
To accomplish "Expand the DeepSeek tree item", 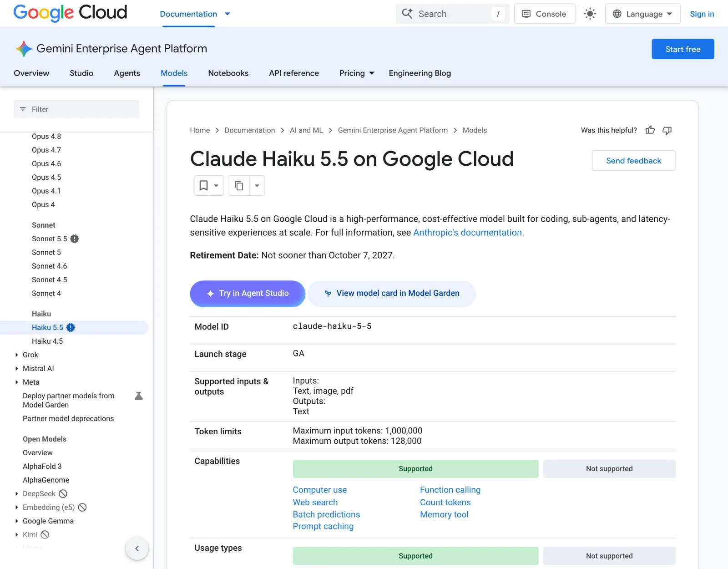I will (17, 493).
